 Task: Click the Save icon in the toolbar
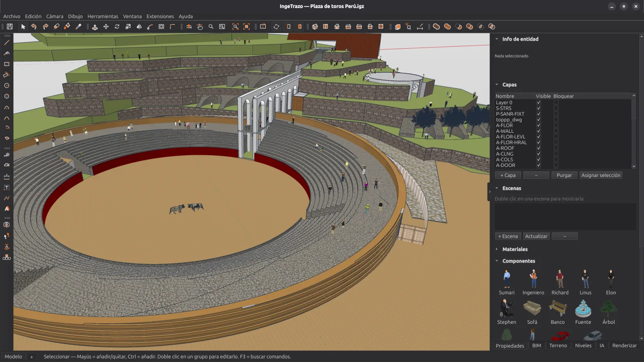(10, 27)
